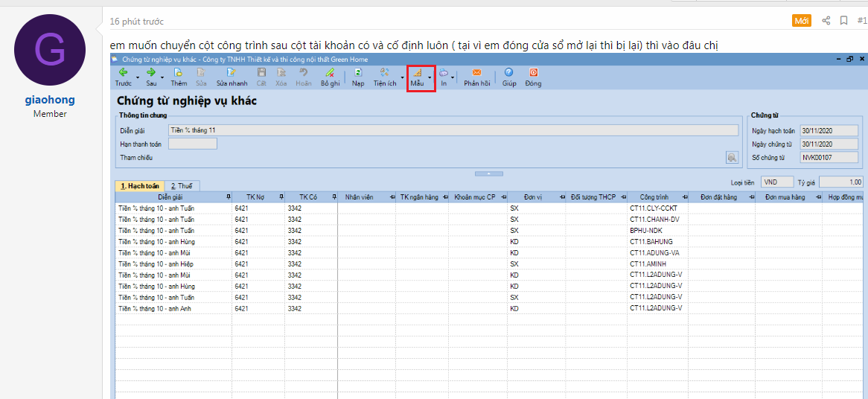Expand the Tiện ích dropdown arrow
Screen dimensions: 868x399
coord(403,77)
